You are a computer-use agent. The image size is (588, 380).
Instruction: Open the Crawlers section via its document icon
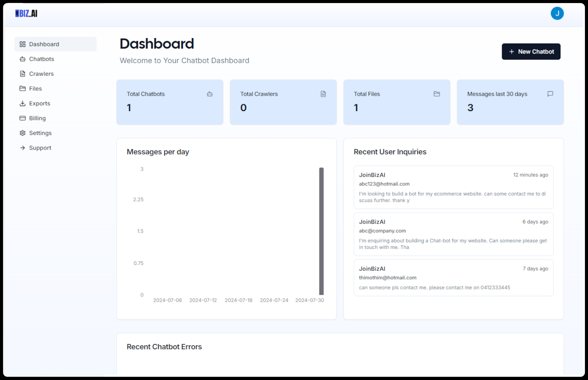tap(23, 74)
